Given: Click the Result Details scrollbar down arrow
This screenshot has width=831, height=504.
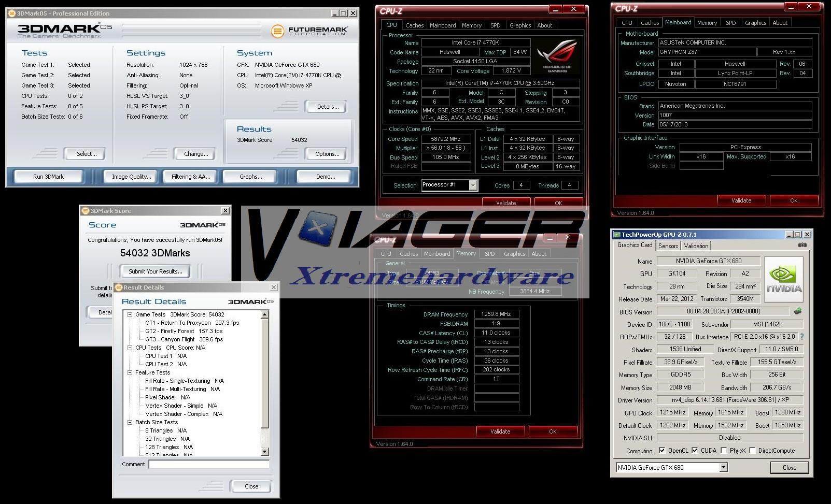Looking at the screenshot, I should (265, 452).
